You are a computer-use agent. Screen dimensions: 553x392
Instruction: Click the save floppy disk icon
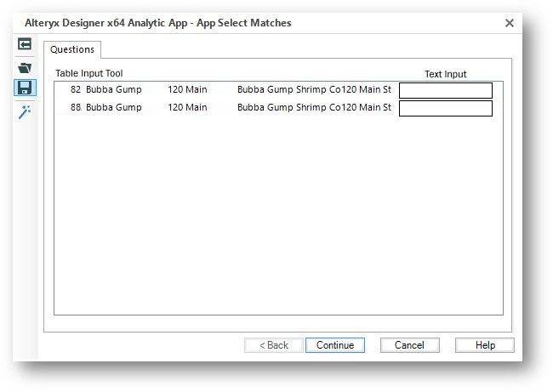point(25,88)
